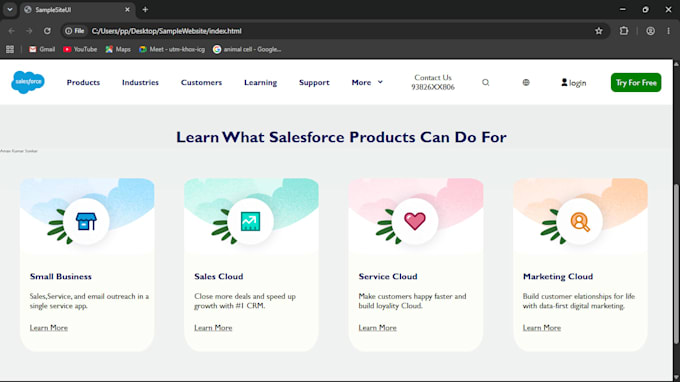Click Learn More under Small Business
The image size is (680, 382).
pos(49,328)
